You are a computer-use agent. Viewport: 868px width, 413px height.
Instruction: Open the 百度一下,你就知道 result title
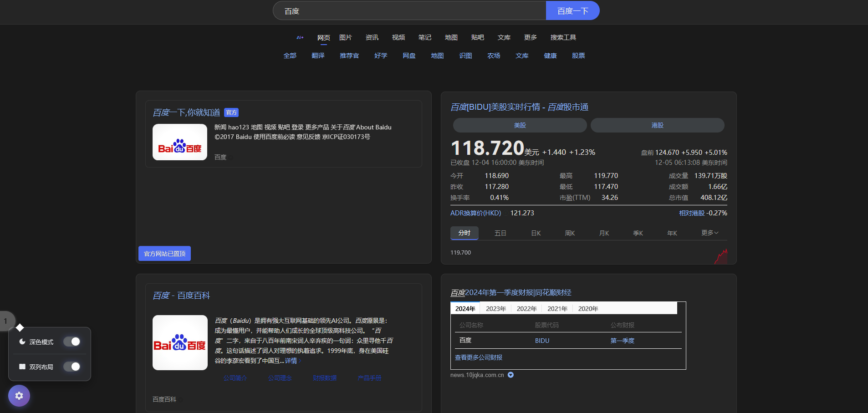(186, 112)
